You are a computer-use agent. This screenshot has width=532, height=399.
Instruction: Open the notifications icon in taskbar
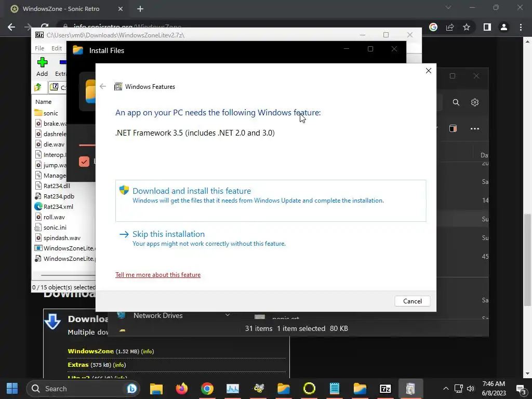[x=521, y=389]
